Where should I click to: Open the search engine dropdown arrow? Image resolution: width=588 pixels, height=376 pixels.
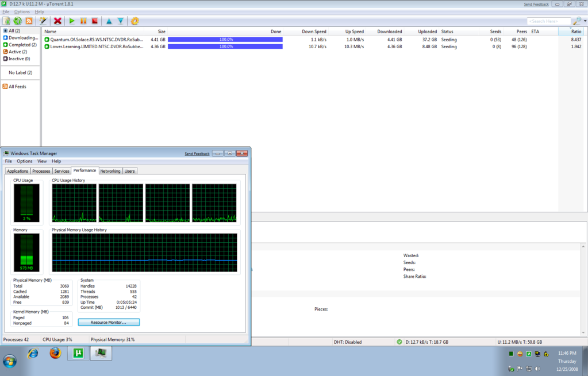pos(585,21)
